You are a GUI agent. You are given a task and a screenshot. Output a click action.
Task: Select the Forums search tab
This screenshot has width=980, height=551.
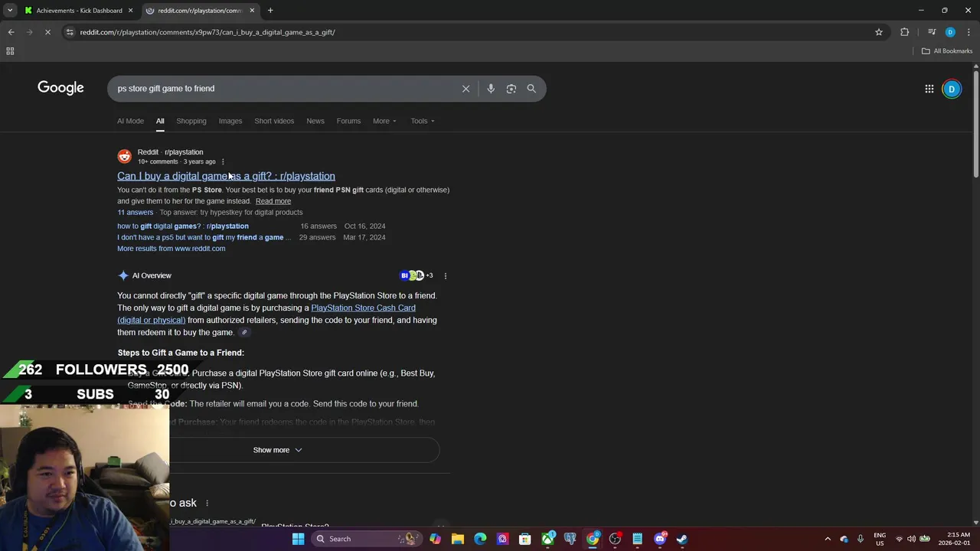tap(348, 121)
